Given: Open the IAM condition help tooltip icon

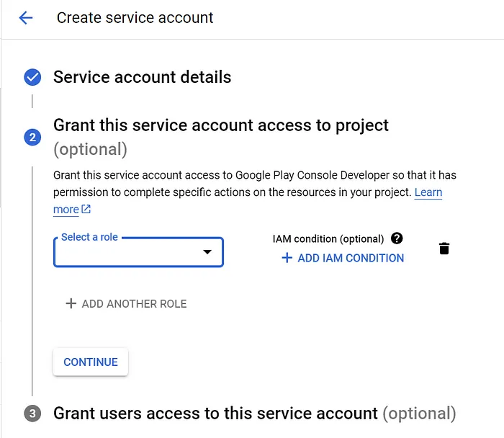Looking at the screenshot, I should [397, 238].
